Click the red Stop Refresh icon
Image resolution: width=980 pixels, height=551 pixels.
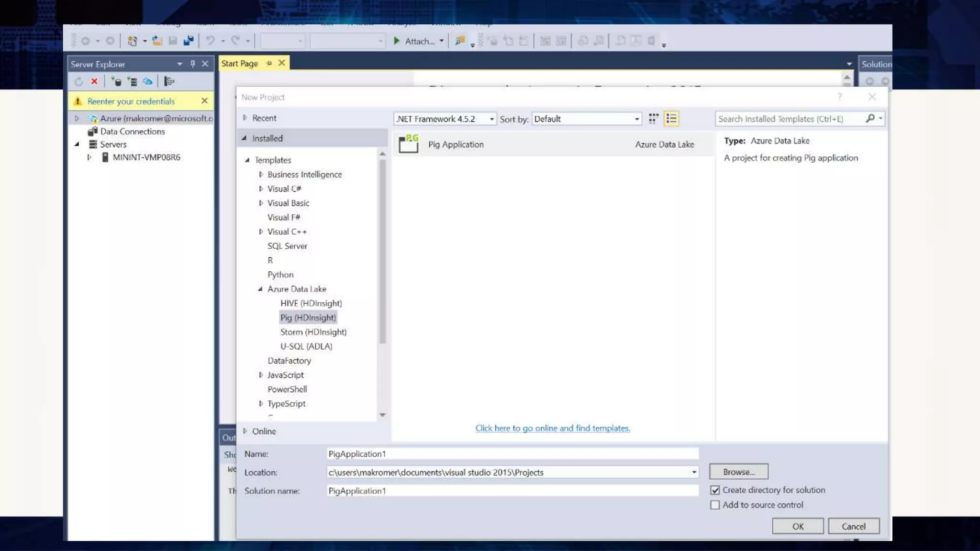click(94, 81)
